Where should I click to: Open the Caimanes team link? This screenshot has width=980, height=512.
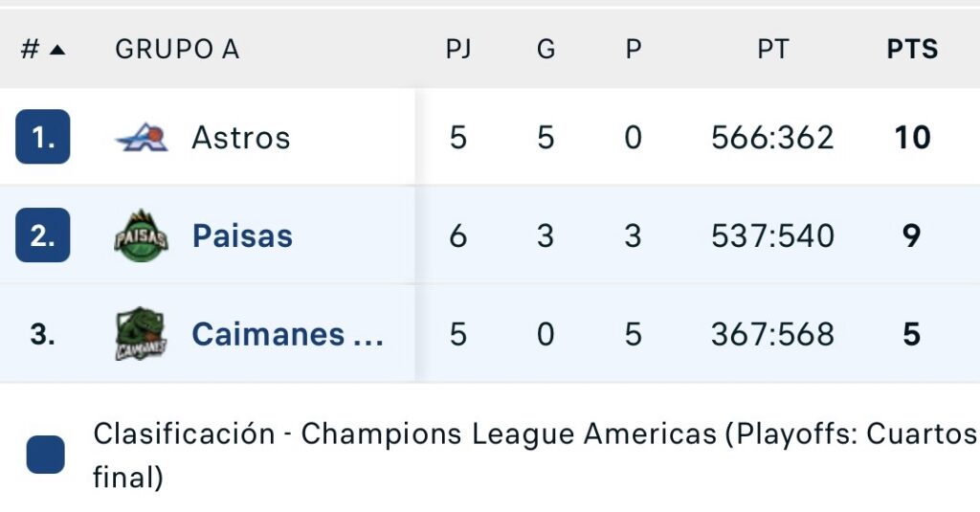287,334
